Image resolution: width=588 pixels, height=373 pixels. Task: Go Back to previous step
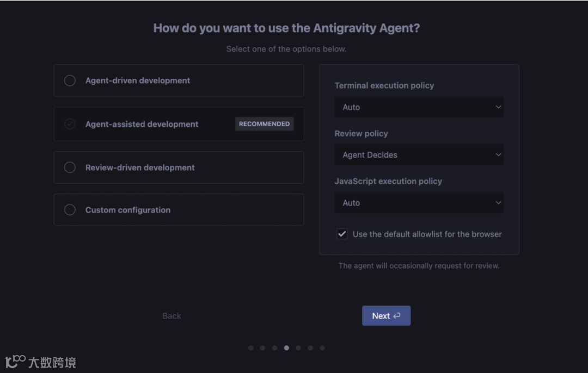click(171, 316)
